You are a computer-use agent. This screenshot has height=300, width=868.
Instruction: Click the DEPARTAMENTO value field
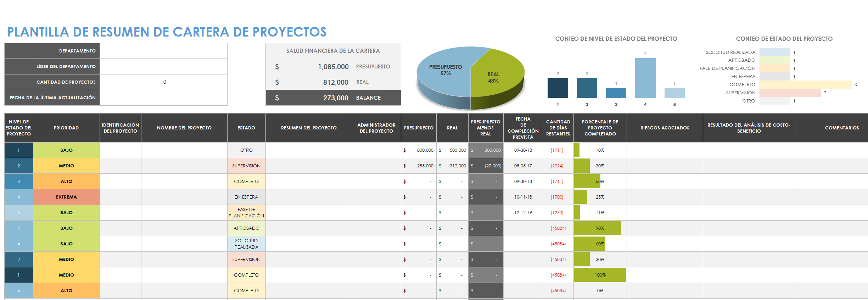[x=163, y=51]
